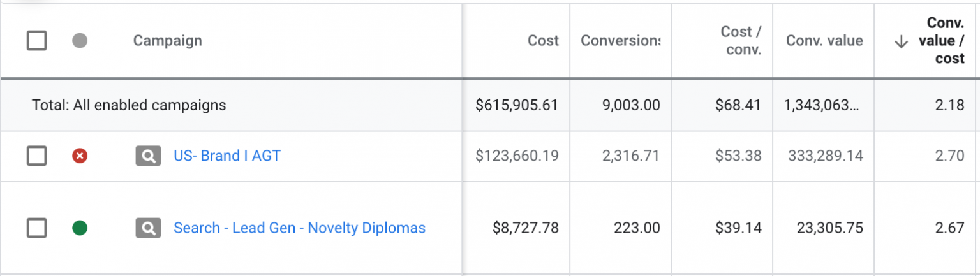The image size is (980, 276).
Task: Click the descending sort arrow icon
Action: tap(901, 42)
